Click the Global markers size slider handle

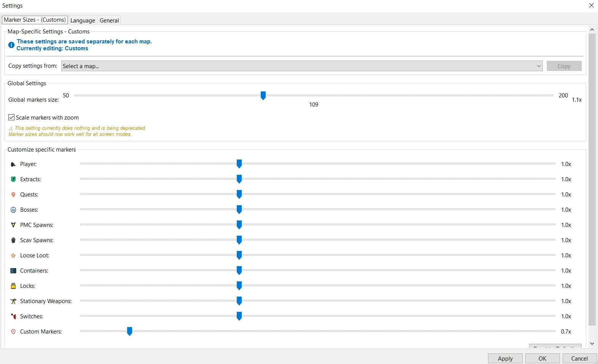coord(263,96)
